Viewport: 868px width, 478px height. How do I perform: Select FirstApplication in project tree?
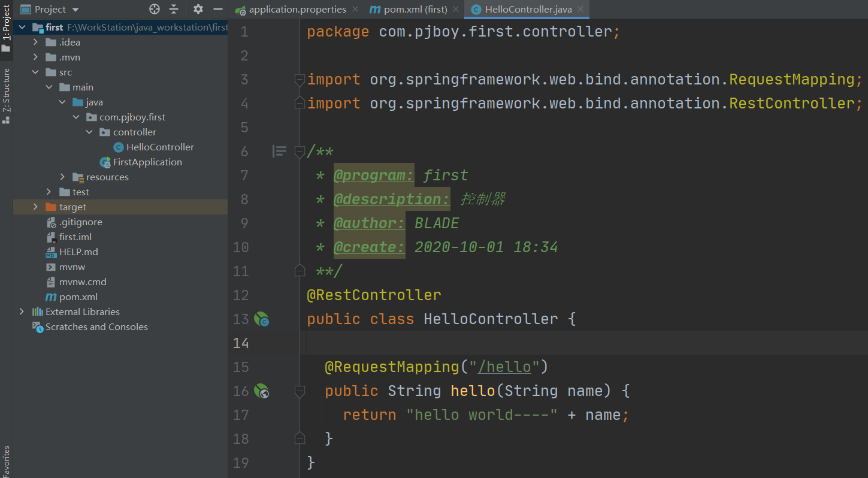147,162
